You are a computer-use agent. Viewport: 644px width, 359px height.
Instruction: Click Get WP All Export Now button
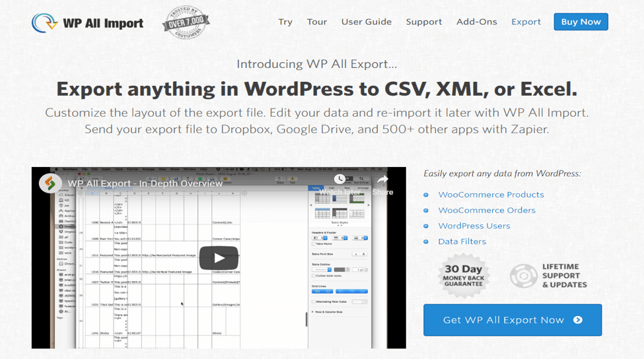click(x=513, y=320)
